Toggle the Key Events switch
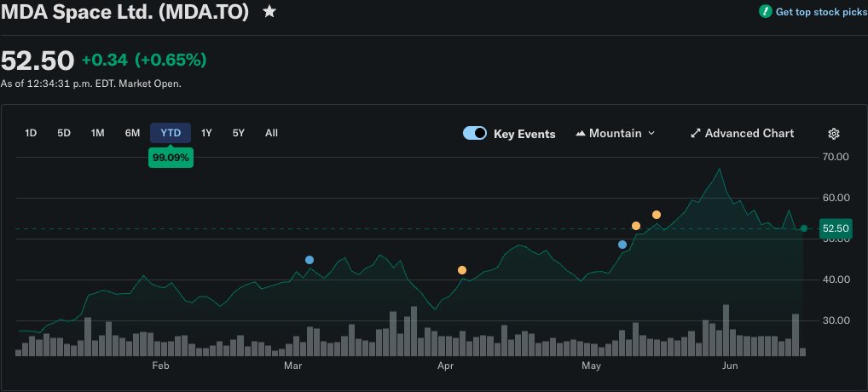 [474, 133]
